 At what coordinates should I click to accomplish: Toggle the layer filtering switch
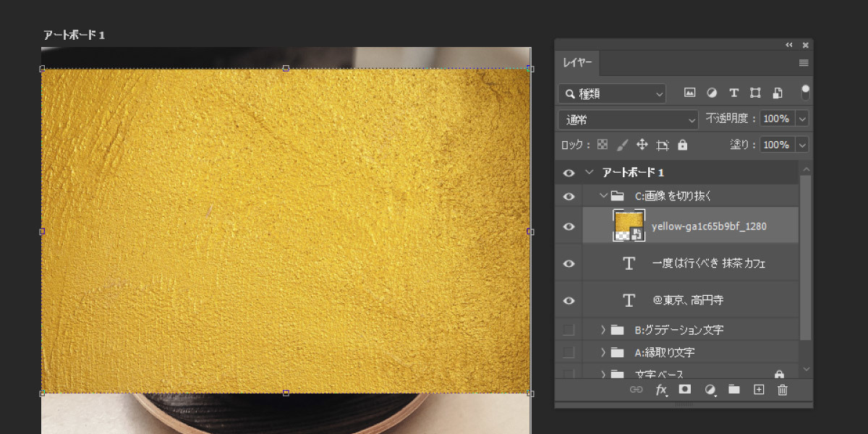coord(805,93)
